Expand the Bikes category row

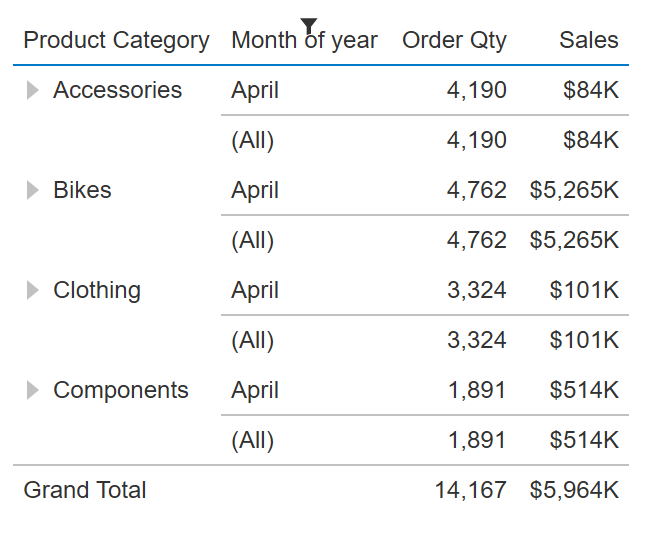(x=33, y=190)
